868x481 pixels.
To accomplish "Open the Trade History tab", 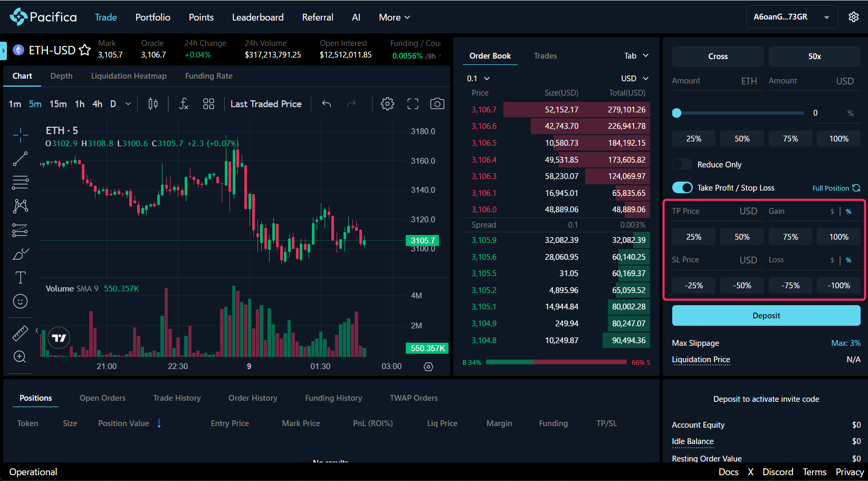I will 177,398.
